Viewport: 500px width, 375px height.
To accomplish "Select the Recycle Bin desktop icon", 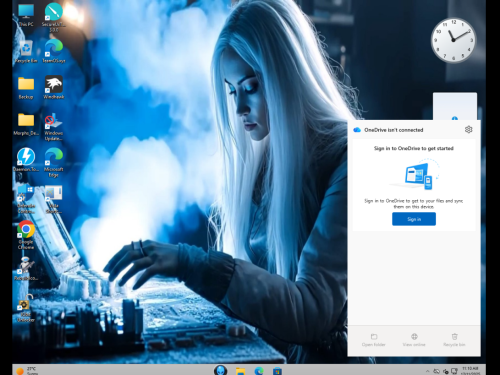I will 26,52.
